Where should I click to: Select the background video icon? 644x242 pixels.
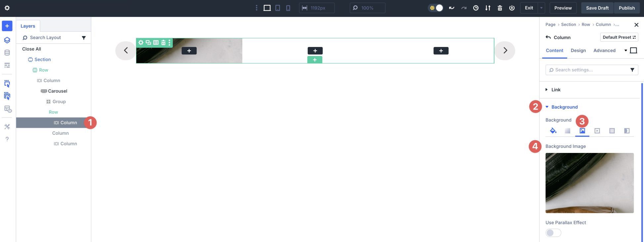[x=597, y=131]
